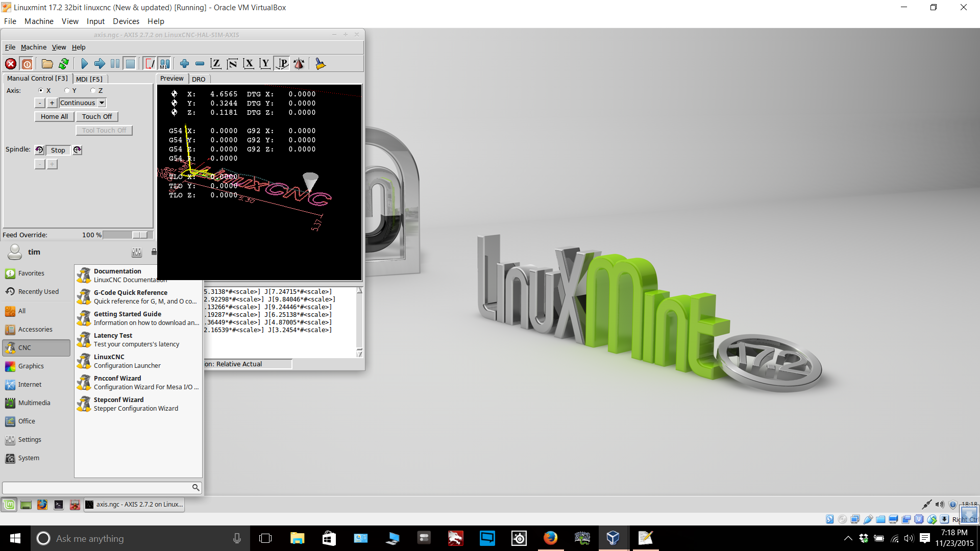This screenshot has height=551, width=980.
Task: Click lock screen icon in Mint menu
Action: point(154,252)
